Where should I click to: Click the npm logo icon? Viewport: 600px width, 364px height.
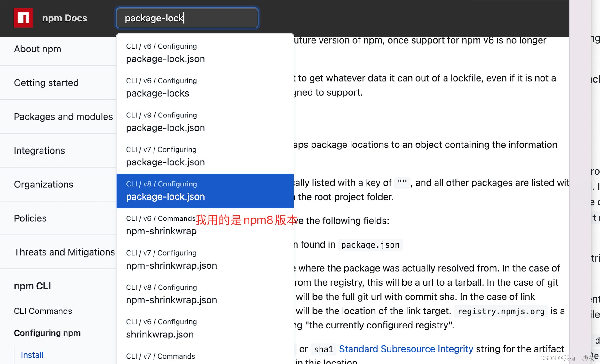(23, 18)
